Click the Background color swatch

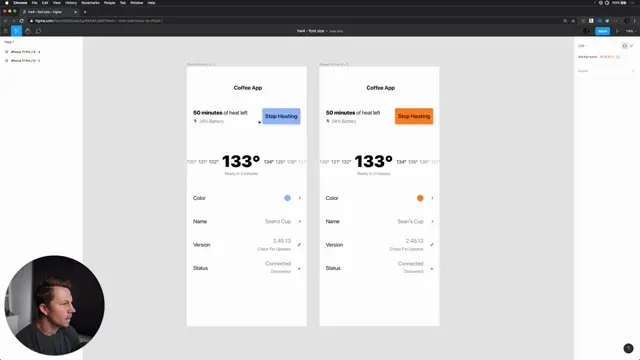coord(618,57)
